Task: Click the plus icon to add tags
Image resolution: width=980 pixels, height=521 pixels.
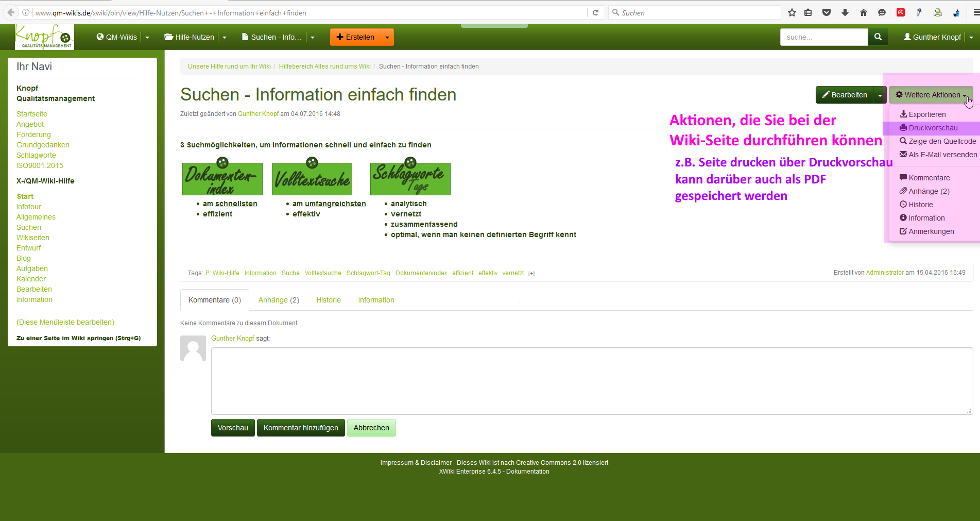Action: click(531, 274)
